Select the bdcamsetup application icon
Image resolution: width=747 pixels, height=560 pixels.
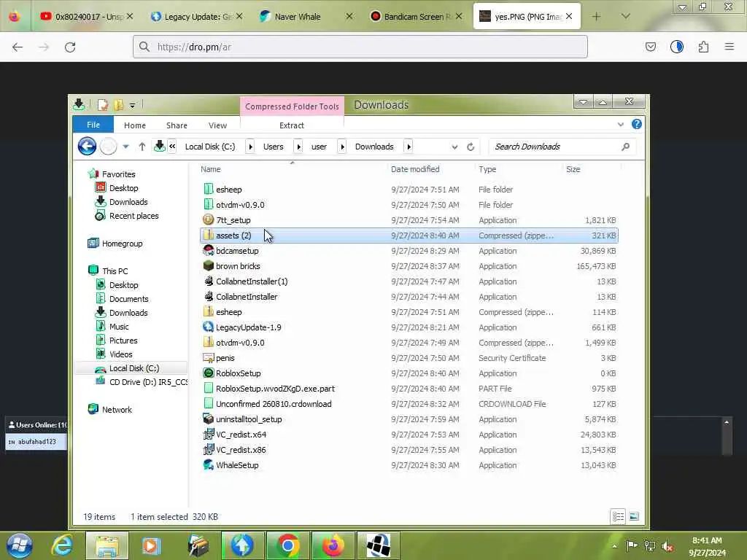(208, 251)
